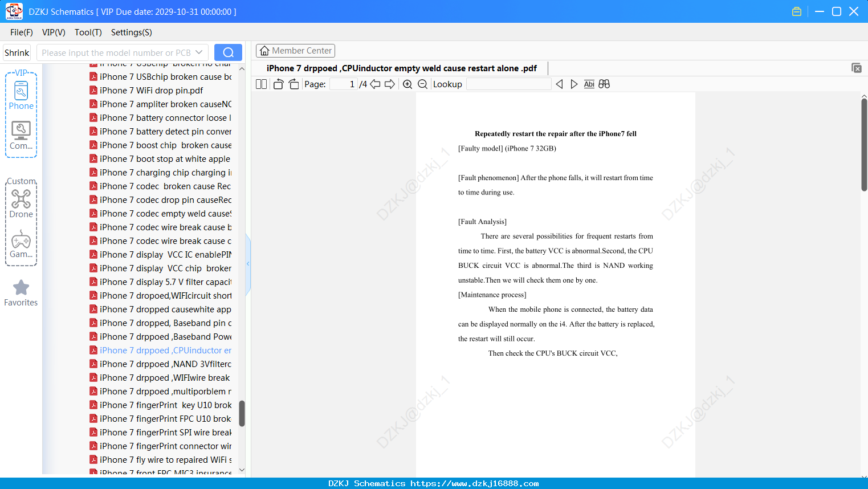868x489 pixels.
Task: Open iPhone 7 battery connector loose file
Action: coord(160,118)
